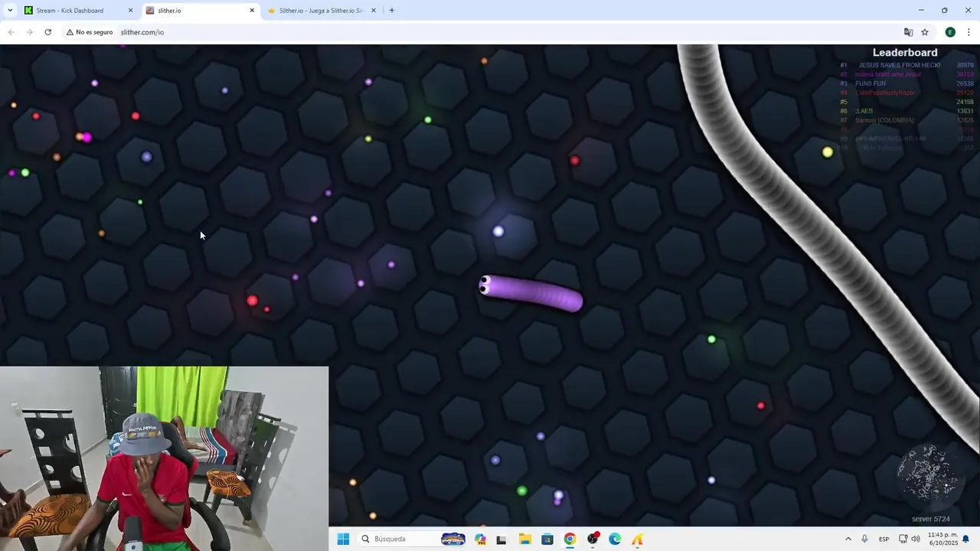Open the notifications bell icon
This screenshot has height=551, width=980.
coord(966,539)
